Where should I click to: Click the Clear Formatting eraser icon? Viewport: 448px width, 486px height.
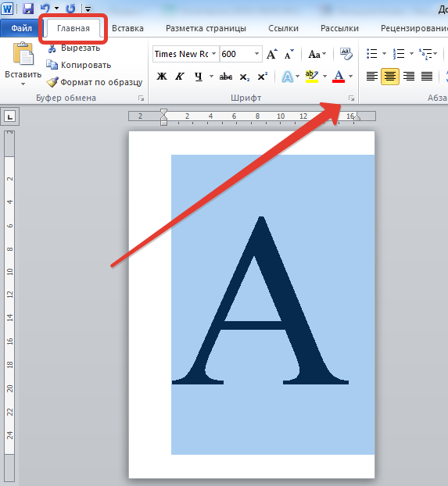(x=346, y=54)
